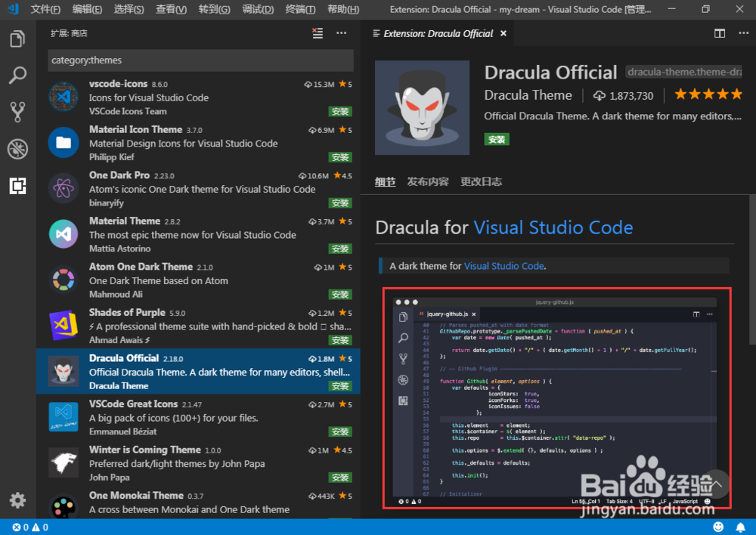Switch to the 更改日志 changelog tab
Image resolution: width=756 pixels, height=535 pixels.
coord(481,181)
